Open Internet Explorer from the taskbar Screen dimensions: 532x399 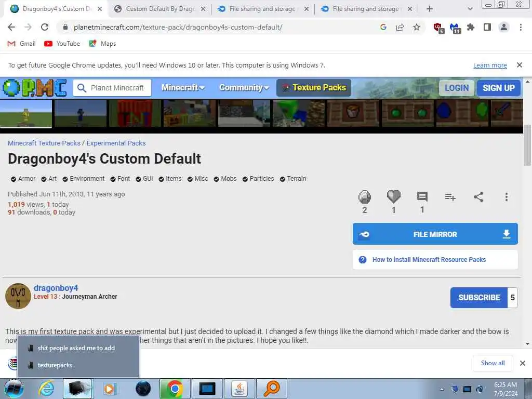click(46, 389)
